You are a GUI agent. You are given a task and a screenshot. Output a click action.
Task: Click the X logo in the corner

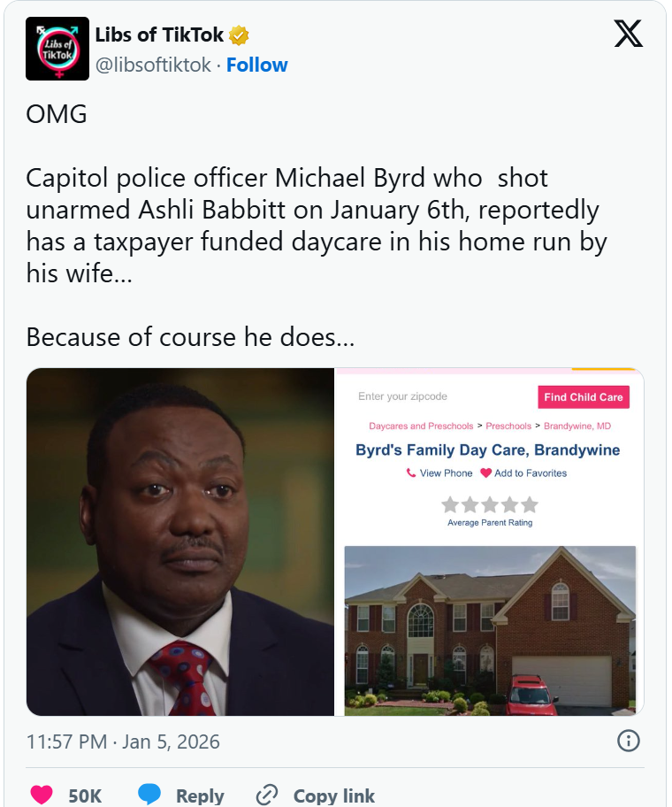[627, 35]
